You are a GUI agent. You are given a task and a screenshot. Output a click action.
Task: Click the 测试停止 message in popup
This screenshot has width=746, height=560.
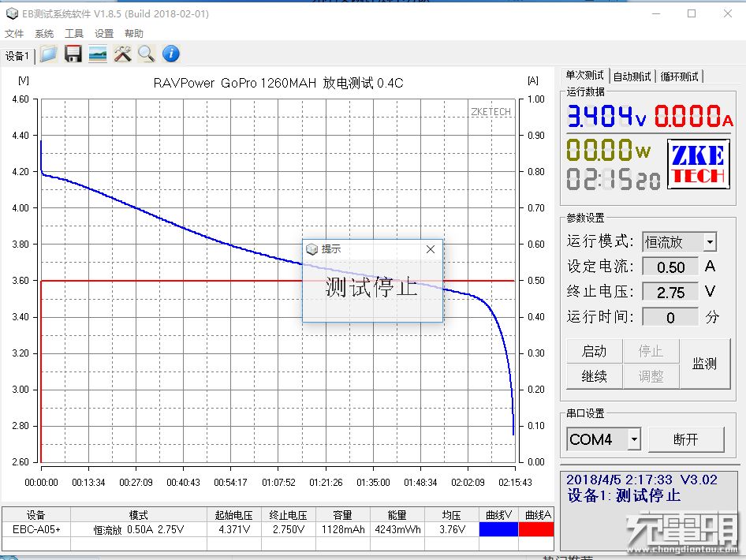pos(371,287)
